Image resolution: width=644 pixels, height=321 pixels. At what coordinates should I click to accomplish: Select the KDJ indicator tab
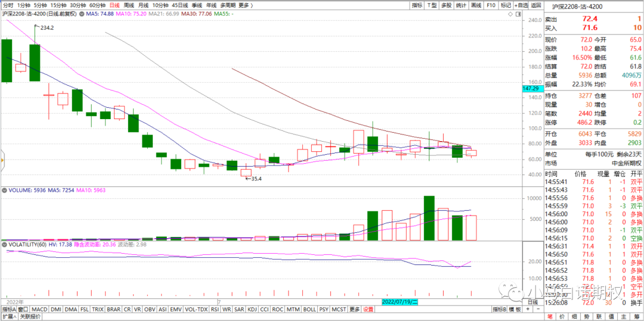252,309
